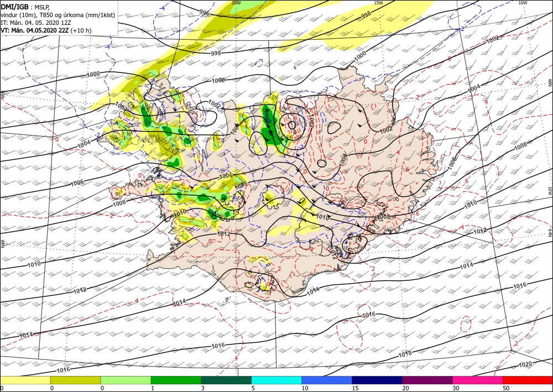This screenshot has height=392, width=553.
Task: Click legend scale value '1'
Action: click(x=153, y=389)
